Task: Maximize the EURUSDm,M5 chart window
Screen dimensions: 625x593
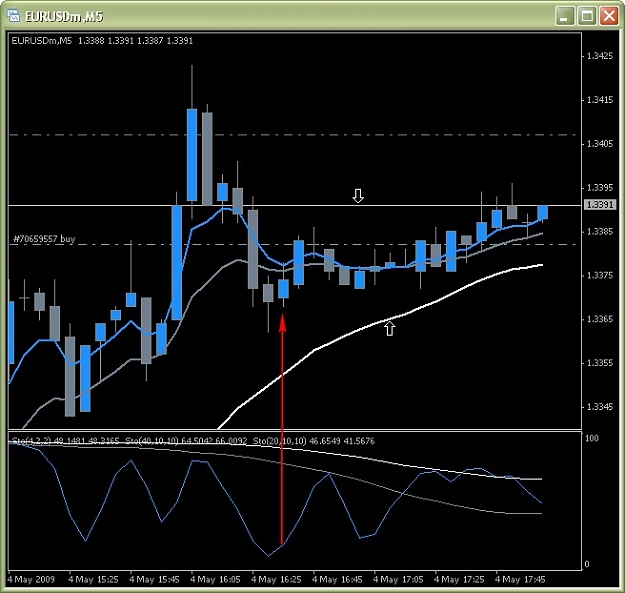Action: pyautogui.click(x=587, y=16)
